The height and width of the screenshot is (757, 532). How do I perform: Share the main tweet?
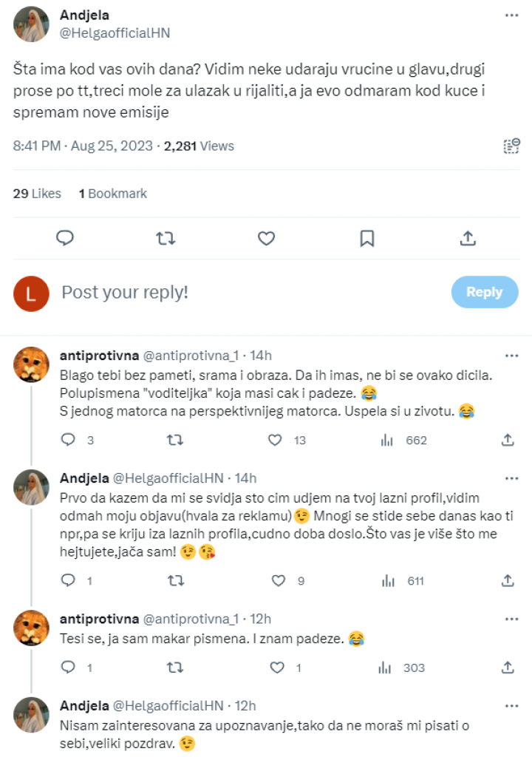click(467, 238)
